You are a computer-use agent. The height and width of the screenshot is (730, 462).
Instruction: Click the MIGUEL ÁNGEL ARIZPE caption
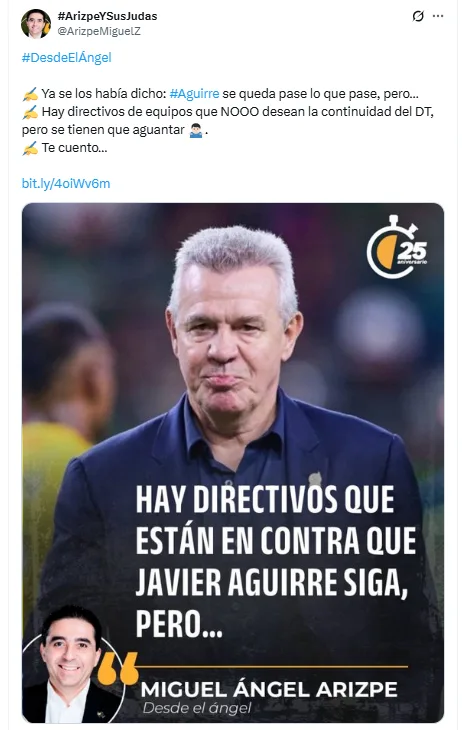pyautogui.click(x=269, y=689)
